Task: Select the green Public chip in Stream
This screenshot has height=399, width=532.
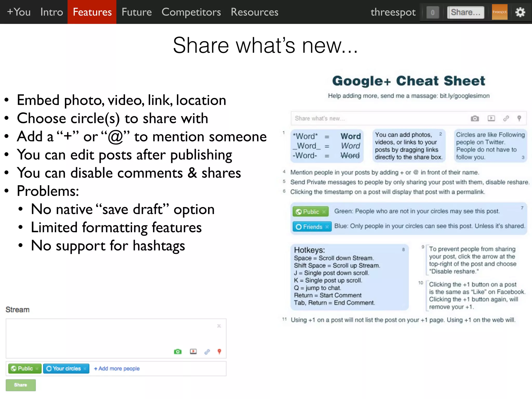Action: click(x=25, y=368)
